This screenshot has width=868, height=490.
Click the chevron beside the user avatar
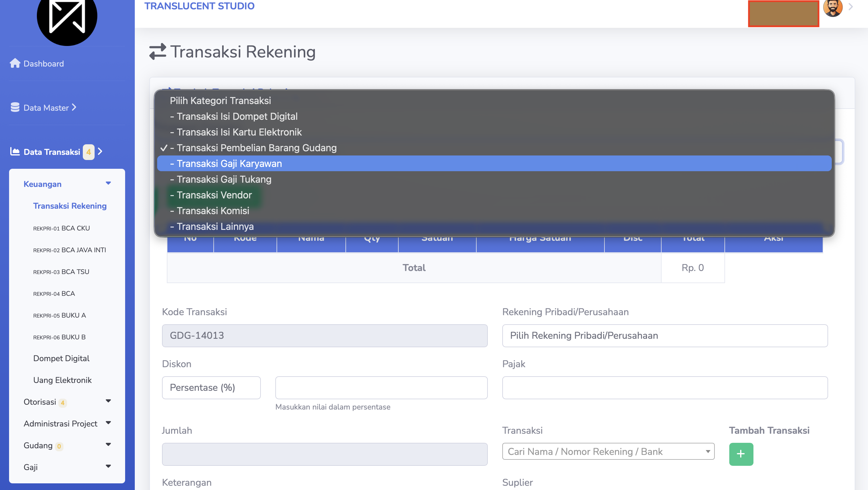(x=851, y=7)
